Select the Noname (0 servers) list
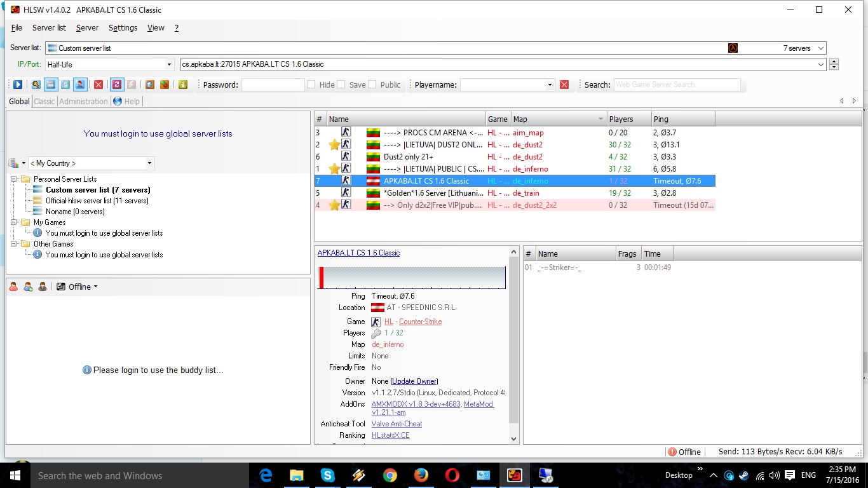Screen dimensions: 868x488 (75, 212)
